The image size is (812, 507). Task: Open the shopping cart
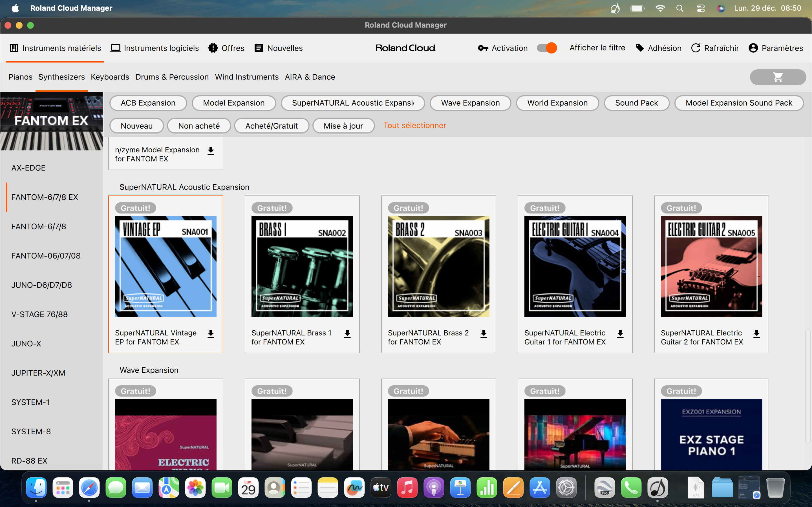[x=777, y=77]
